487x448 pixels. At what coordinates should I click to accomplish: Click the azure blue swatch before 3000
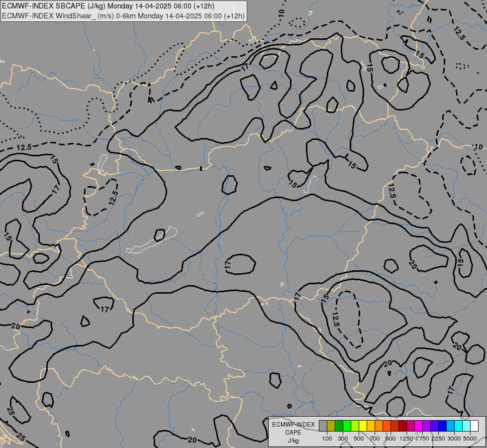[451, 426]
